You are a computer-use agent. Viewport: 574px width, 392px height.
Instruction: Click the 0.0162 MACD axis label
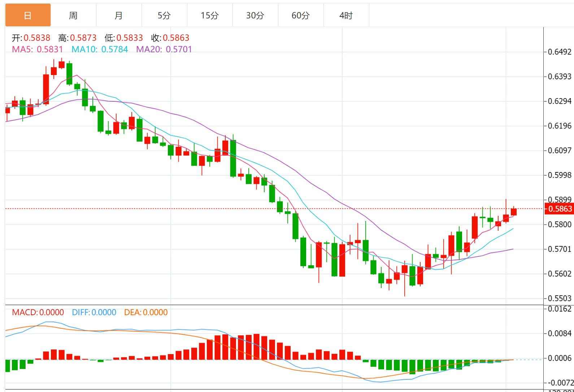point(560,309)
